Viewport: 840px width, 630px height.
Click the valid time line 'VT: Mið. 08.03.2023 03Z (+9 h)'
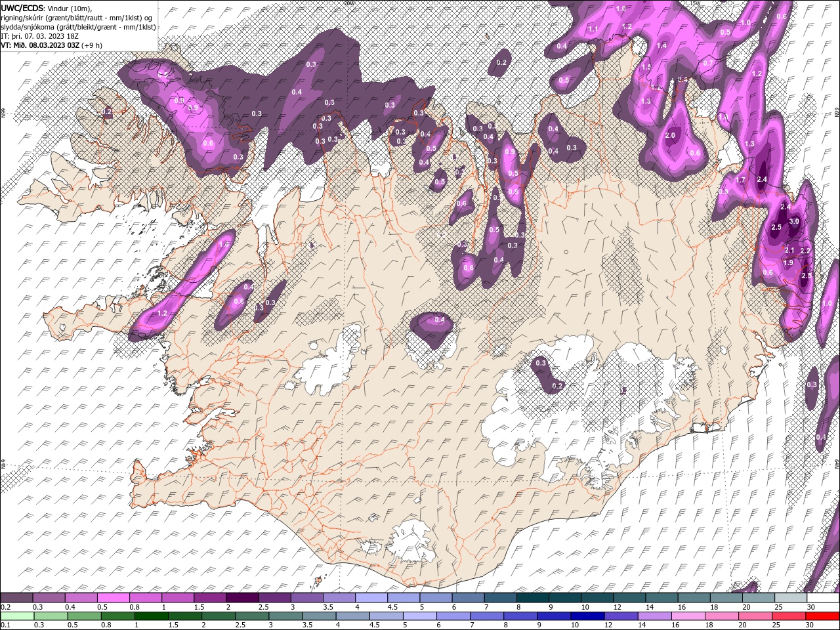click(51, 45)
